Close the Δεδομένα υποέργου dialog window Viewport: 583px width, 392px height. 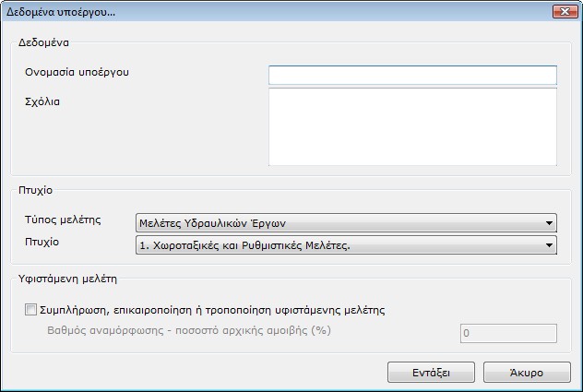565,12
